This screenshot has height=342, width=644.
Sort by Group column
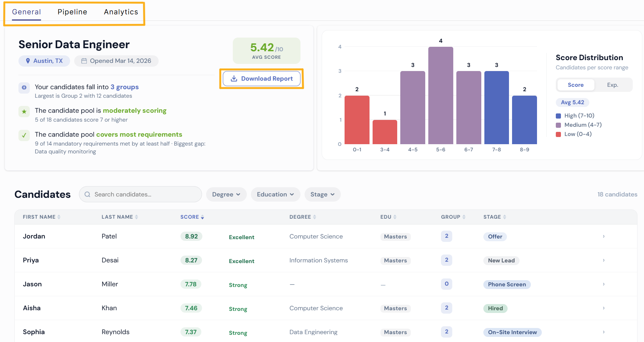pos(453,217)
